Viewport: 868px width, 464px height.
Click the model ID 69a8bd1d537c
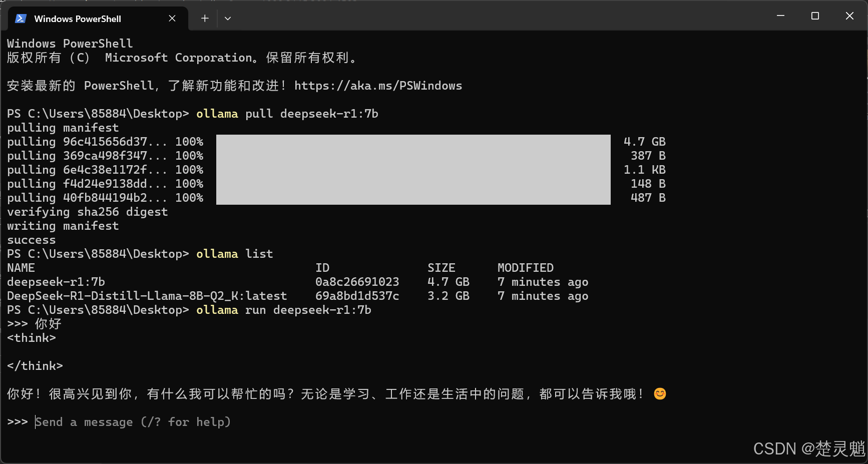(357, 296)
